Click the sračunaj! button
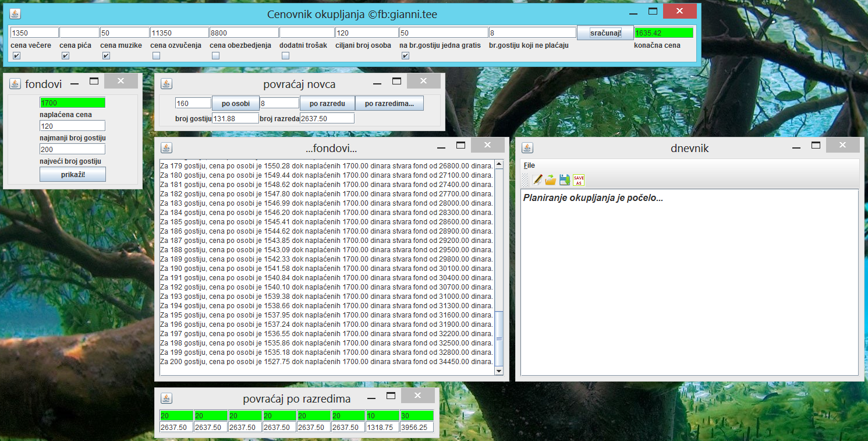Viewport: 868px width, 441px height. (x=605, y=33)
